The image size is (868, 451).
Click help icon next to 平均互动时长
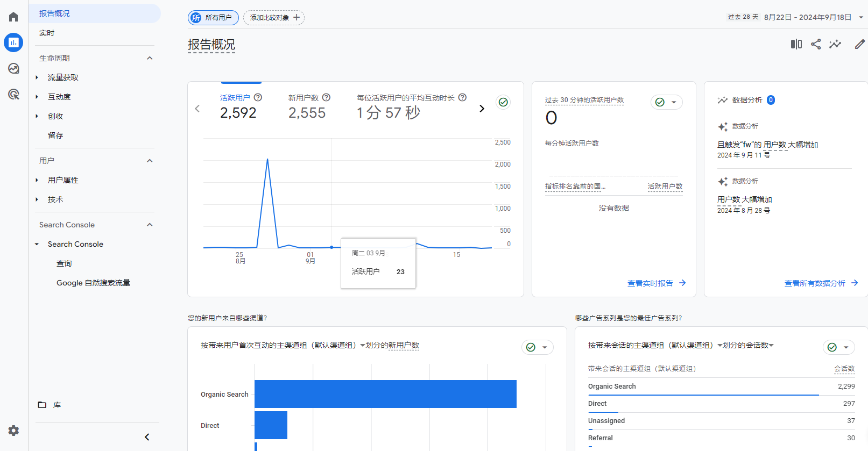462,97
